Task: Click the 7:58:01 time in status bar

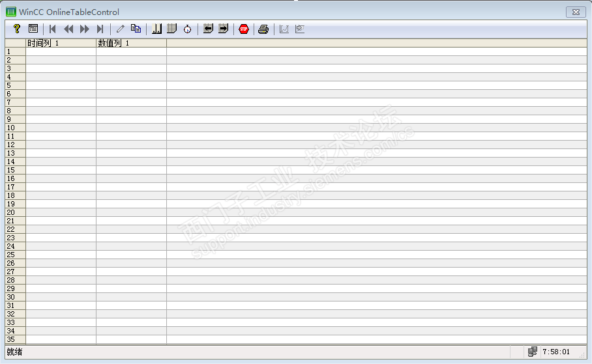Action: pyautogui.click(x=556, y=352)
